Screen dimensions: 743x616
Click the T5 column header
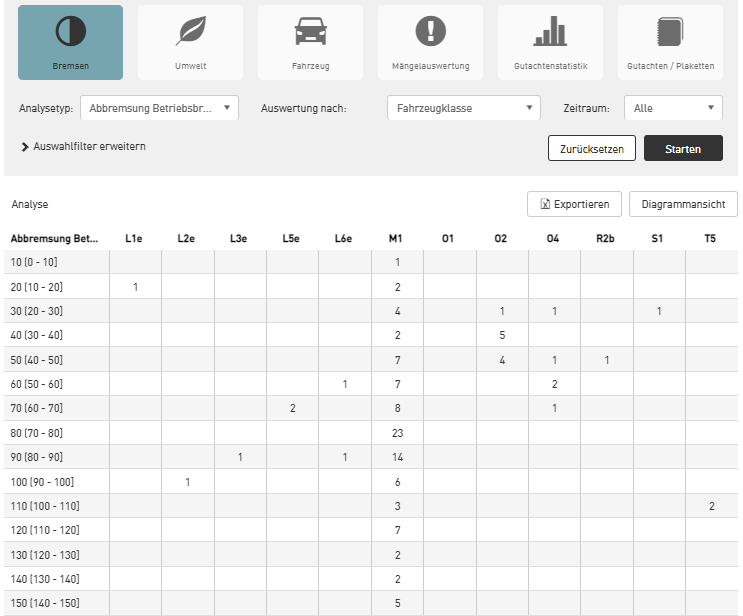coord(711,239)
